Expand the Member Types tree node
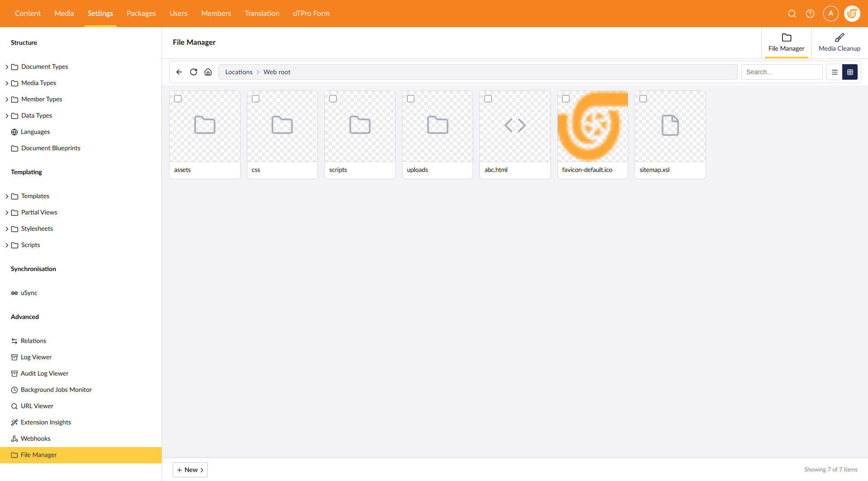868x481 pixels. 7,100
